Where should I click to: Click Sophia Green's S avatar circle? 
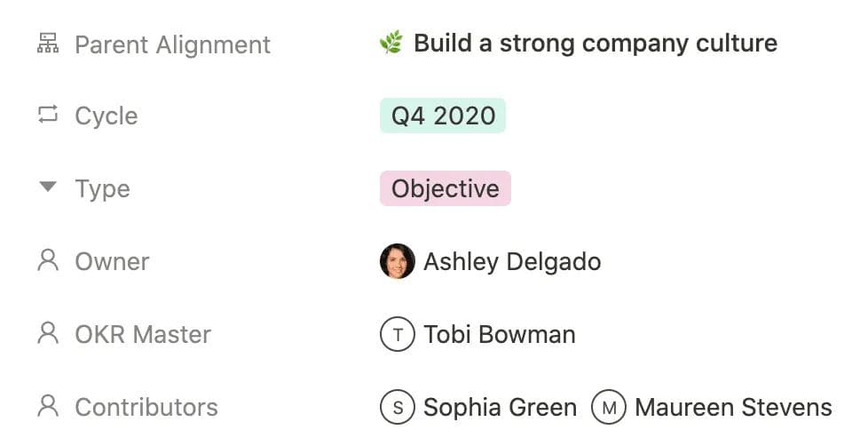(x=397, y=408)
